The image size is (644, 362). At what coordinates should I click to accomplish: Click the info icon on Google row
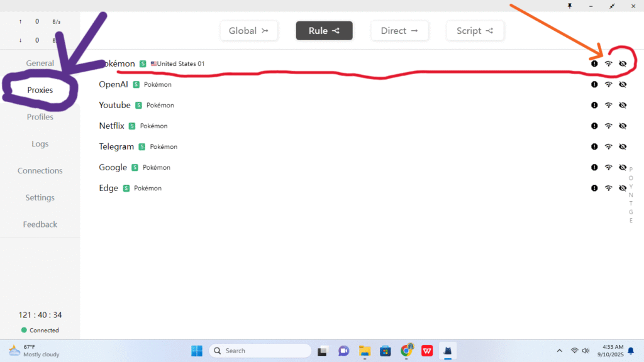pyautogui.click(x=594, y=167)
